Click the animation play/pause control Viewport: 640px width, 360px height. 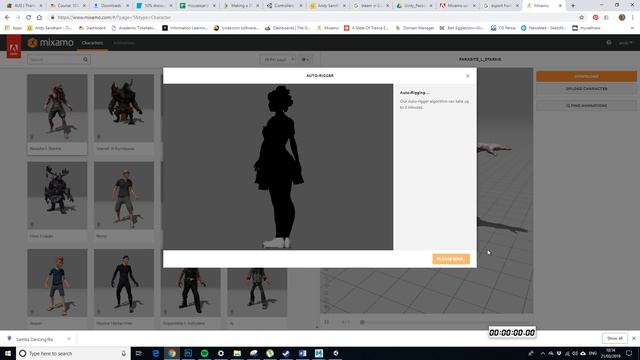pos(327,322)
